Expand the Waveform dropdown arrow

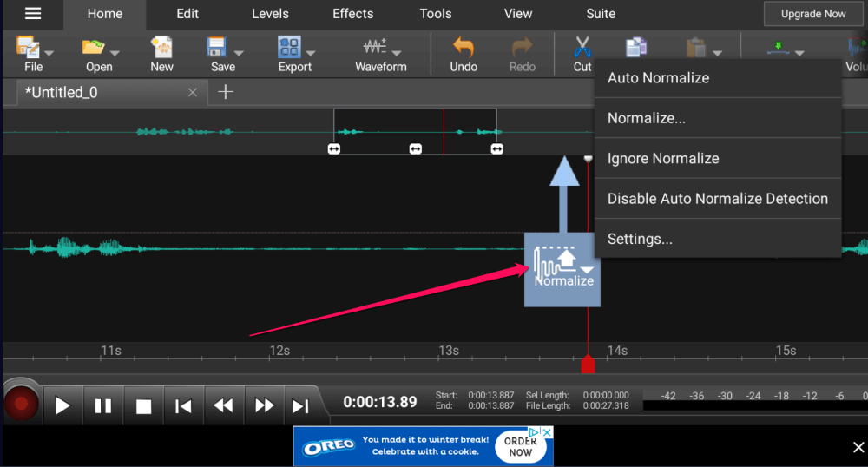397,53
